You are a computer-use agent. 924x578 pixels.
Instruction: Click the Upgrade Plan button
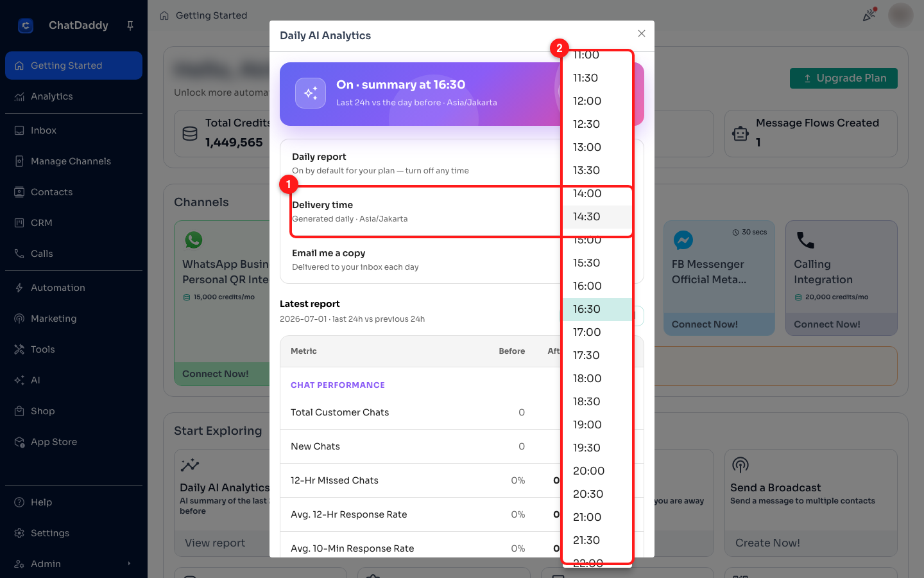pyautogui.click(x=844, y=78)
